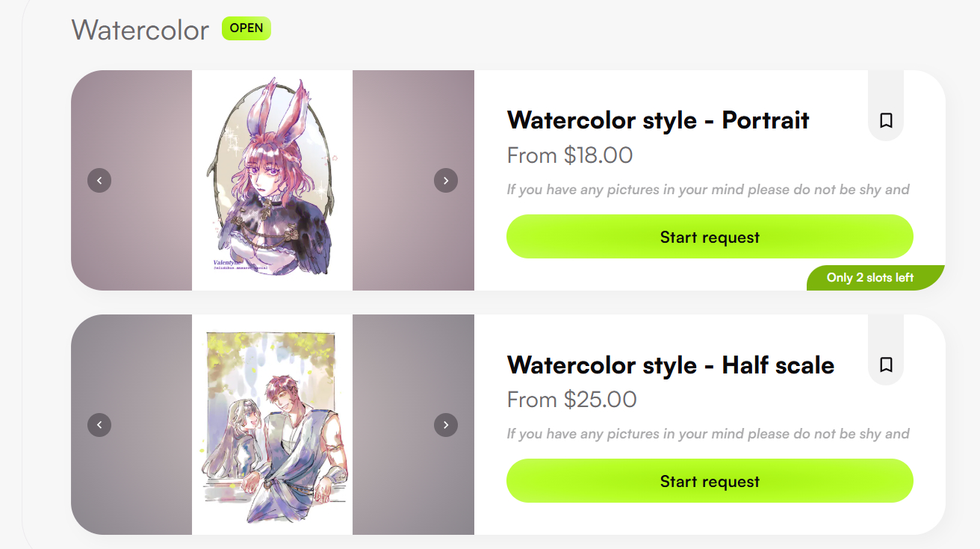
Task: Click the Watercolor section heading
Action: 140,31
